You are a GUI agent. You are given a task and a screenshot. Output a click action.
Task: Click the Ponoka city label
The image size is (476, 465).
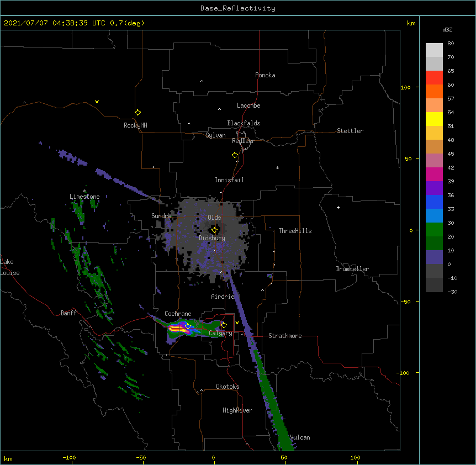[x=265, y=75]
